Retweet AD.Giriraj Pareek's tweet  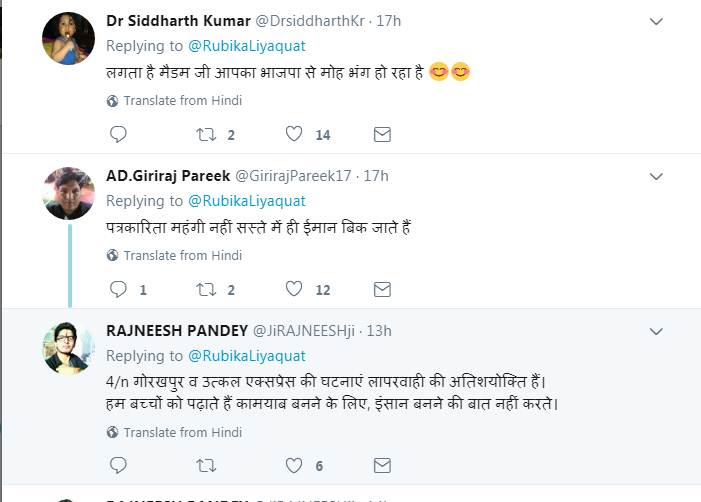click(x=205, y=289)
